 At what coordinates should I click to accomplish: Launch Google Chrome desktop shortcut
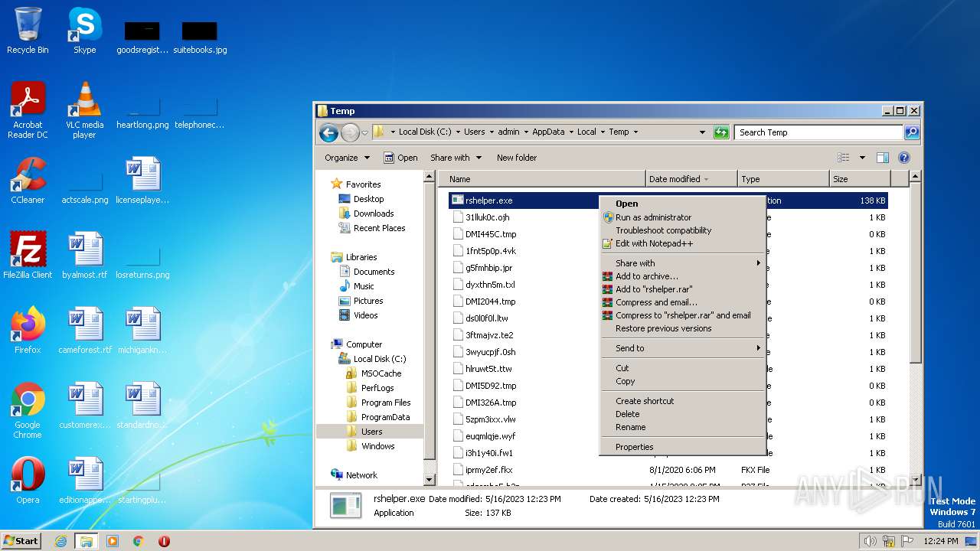tap(28, 409)
